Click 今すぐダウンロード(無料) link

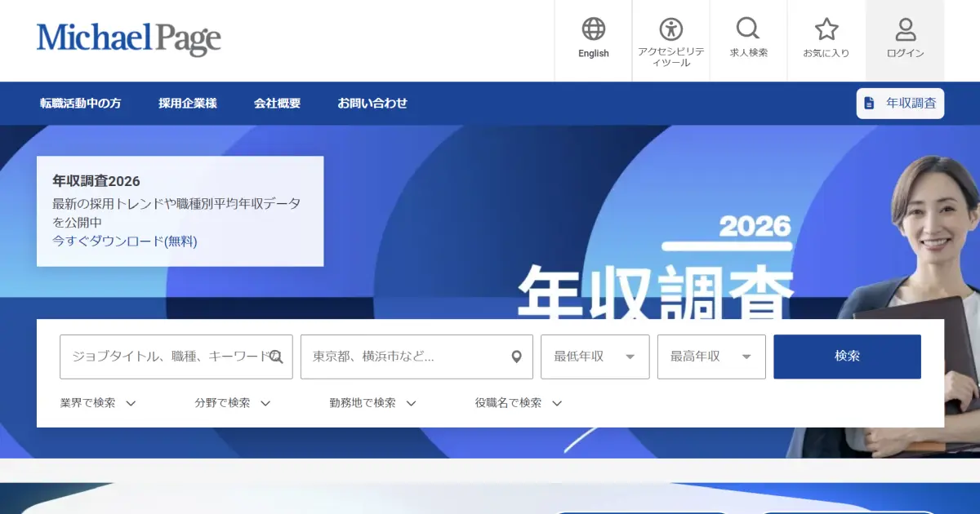pos(125,241)
